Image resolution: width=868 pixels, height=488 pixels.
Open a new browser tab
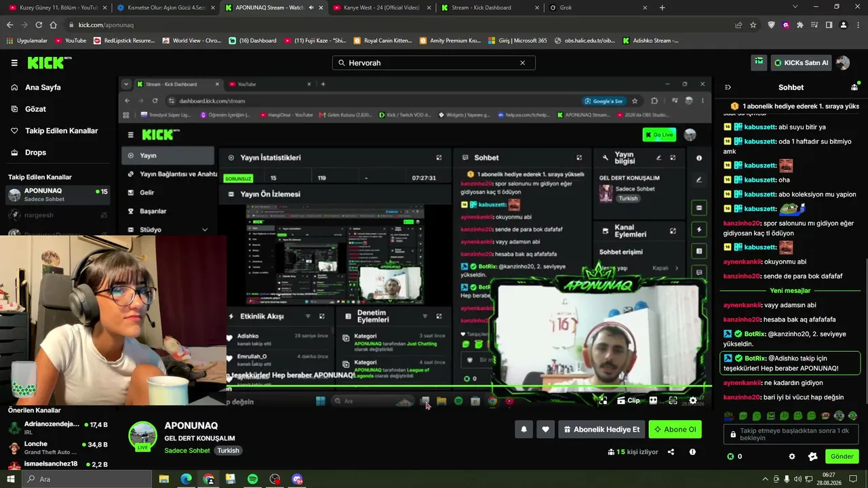tap(662, 7)
